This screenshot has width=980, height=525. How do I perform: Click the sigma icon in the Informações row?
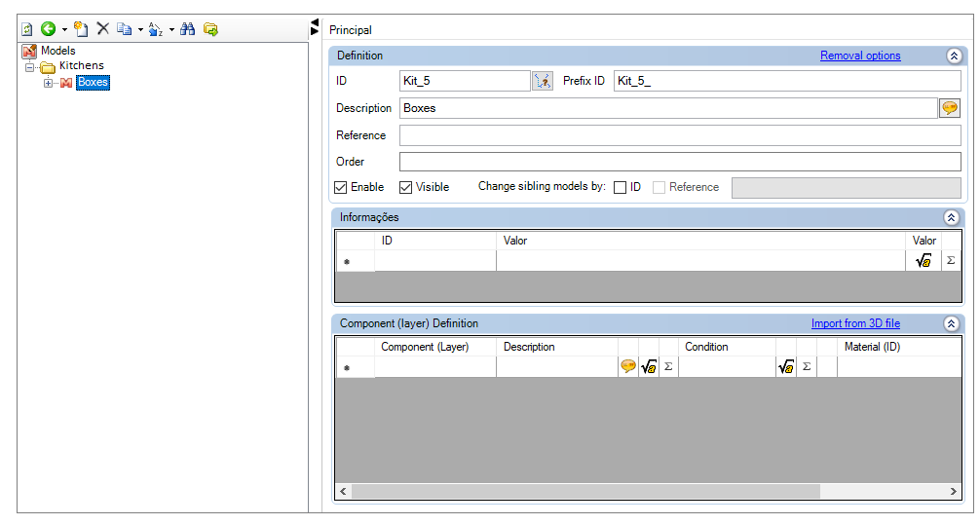(951, 261)
